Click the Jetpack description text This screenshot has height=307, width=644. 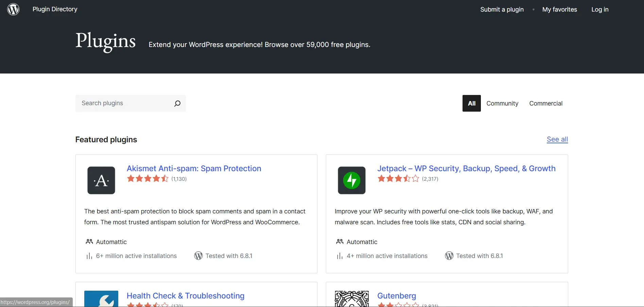tap(444, 217)
